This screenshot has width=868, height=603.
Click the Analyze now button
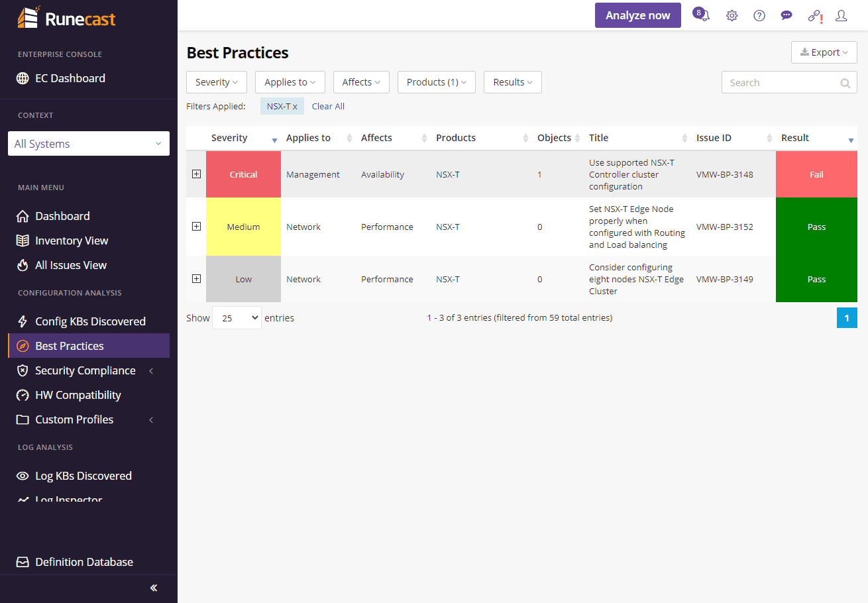(637, 15)
